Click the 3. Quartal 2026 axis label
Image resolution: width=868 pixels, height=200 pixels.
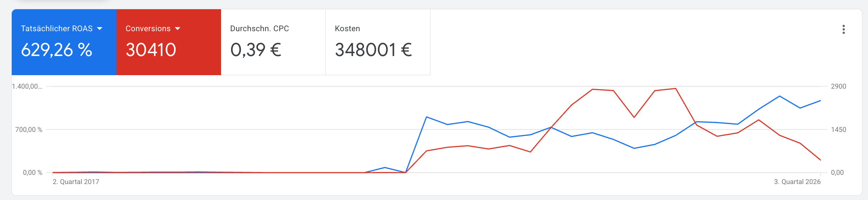point(797,182)
